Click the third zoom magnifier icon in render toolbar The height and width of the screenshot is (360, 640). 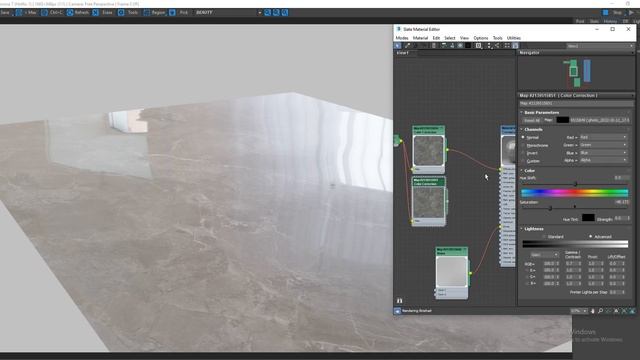(285, 13)
